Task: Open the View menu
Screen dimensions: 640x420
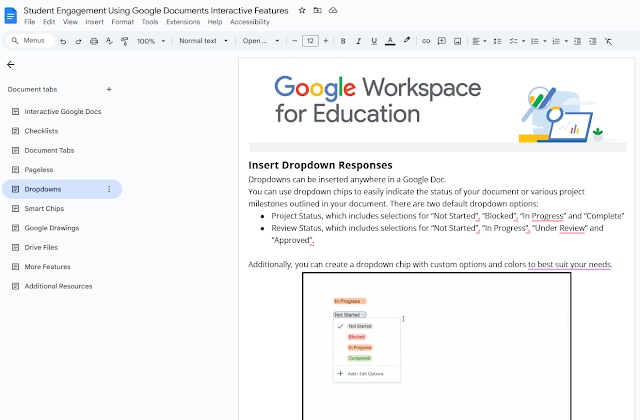Action: click(x=70, y=22)
